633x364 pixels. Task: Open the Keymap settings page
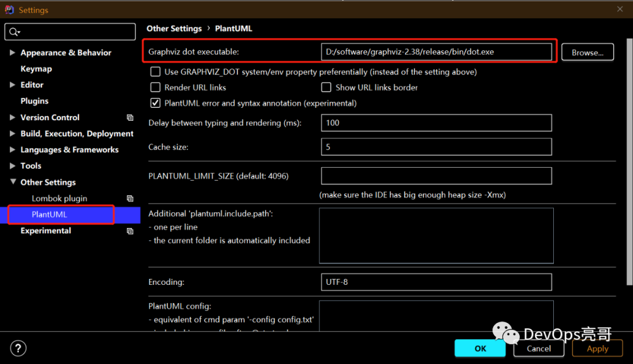pos(36,69)
